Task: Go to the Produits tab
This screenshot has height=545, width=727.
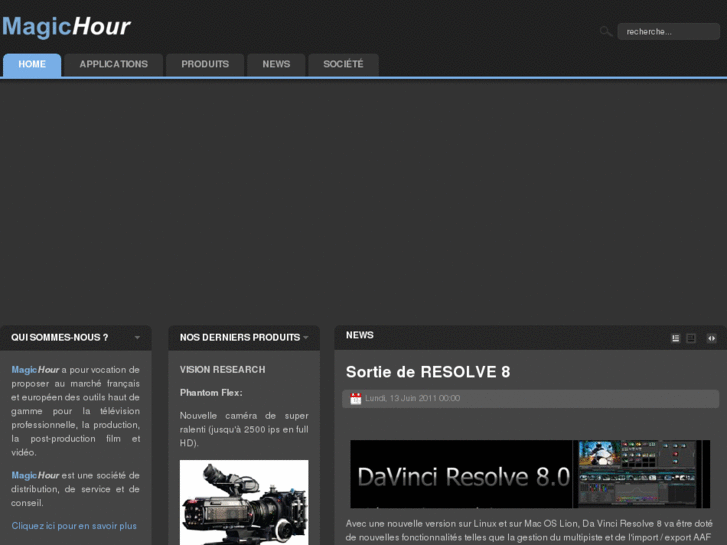Action: [205, 65]
